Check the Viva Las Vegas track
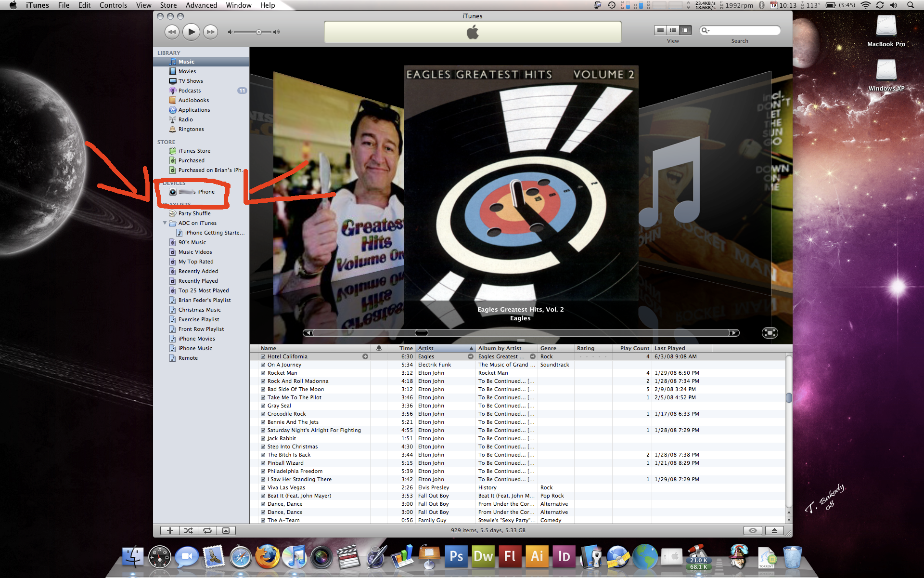 [263, 487]
